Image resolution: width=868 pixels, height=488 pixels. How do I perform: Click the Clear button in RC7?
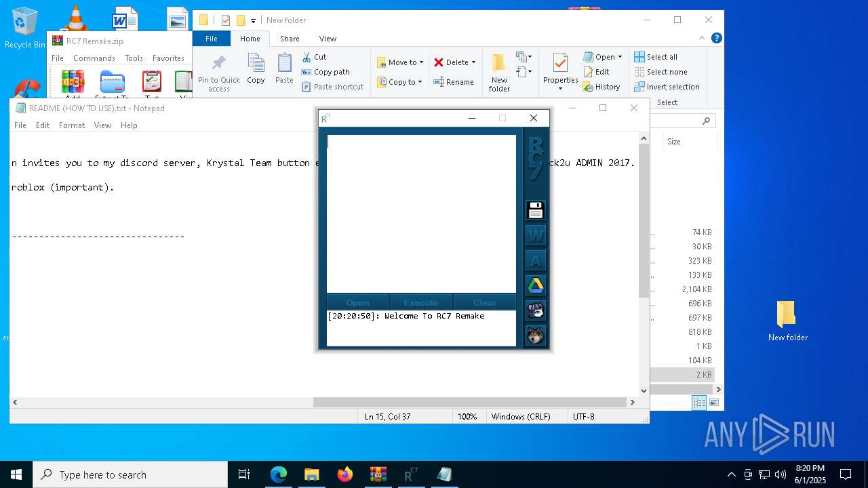485,302
